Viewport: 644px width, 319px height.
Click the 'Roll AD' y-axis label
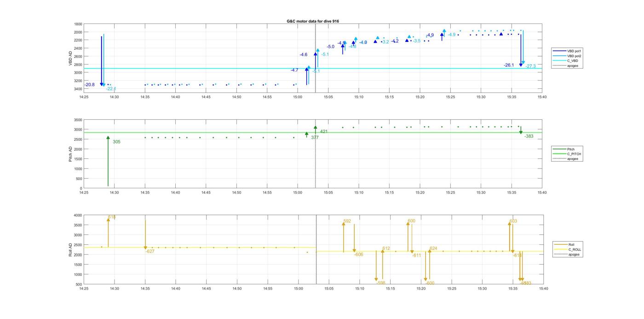tap(70, 249)
